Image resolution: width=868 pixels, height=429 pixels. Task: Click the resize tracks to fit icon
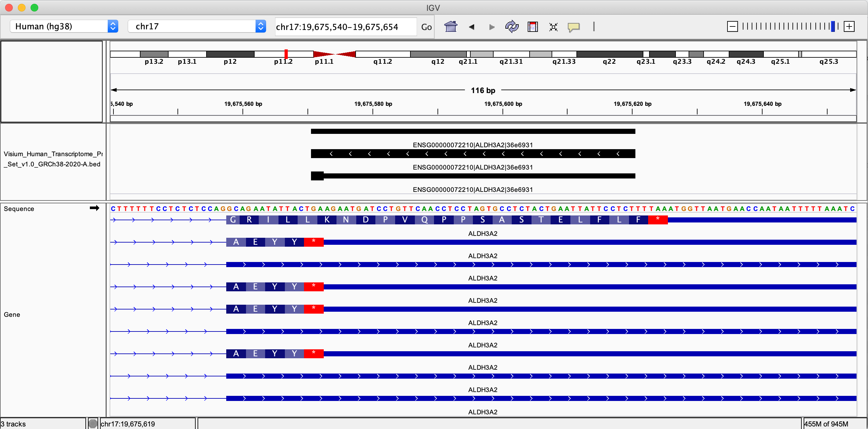553,27
